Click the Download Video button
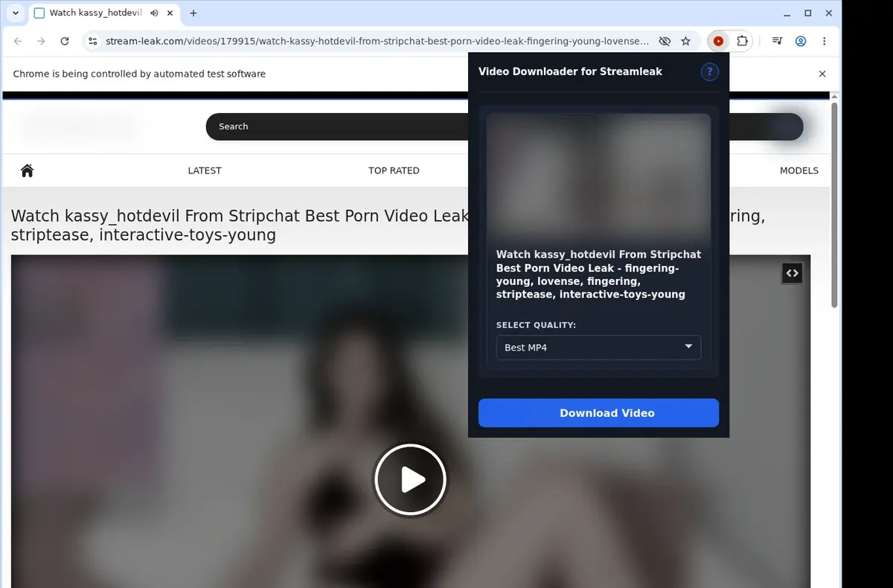Screen dimensions: 893x588 pos(598,413)
